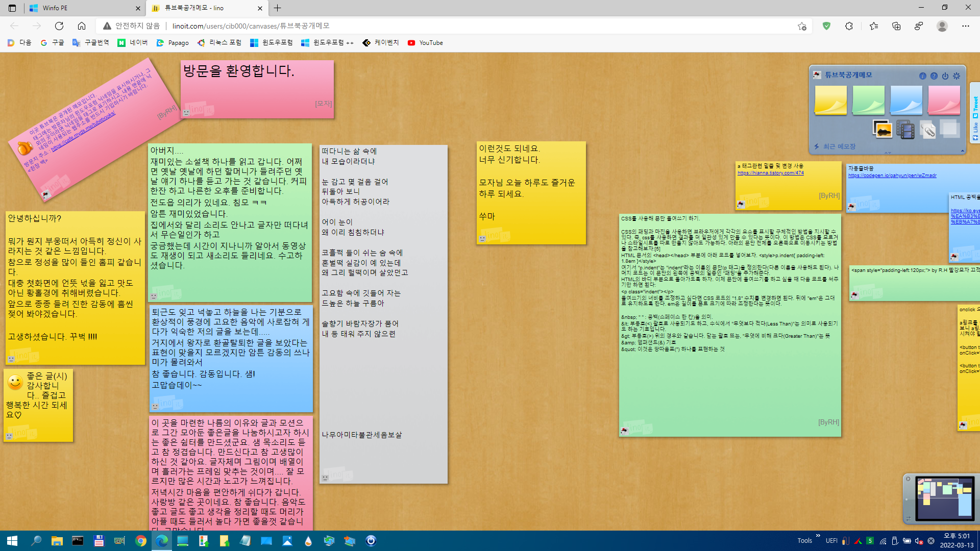Open 구글번역 bookmark
980x551 pixels.
click(x=90, y=43)
